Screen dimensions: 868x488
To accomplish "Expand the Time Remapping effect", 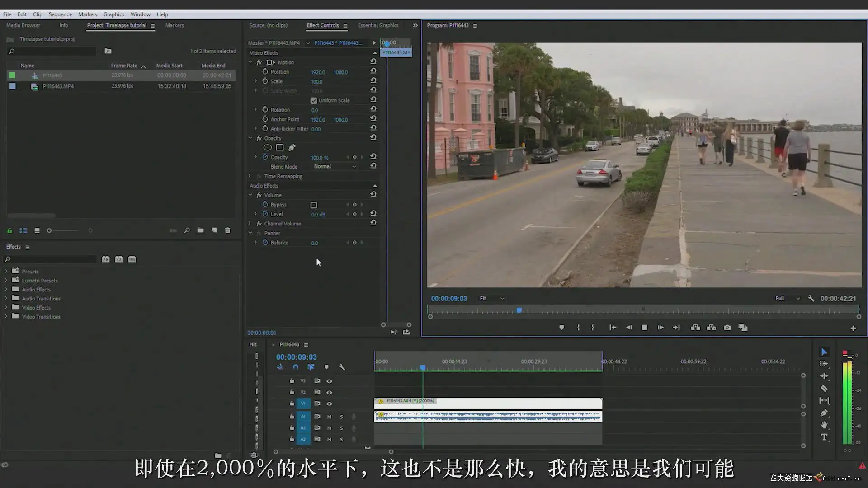I will (250, 176).
